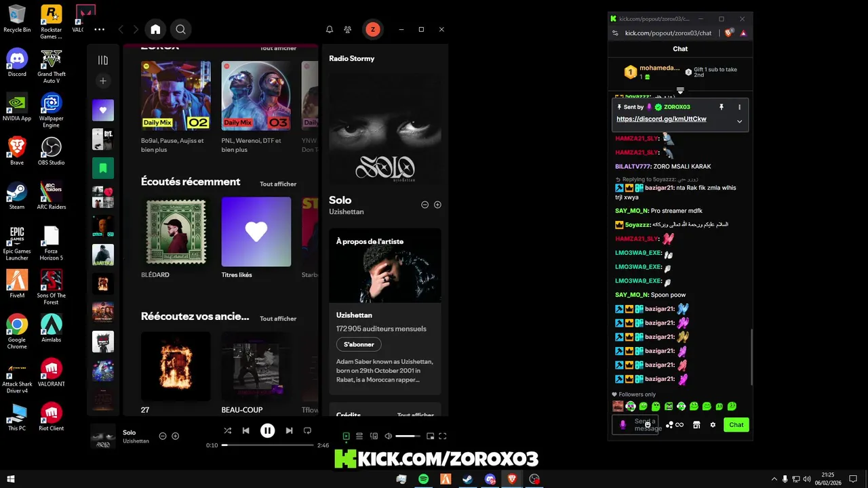Screen dimensions: 868x488
Task: Open the Z profile avatar in Spotify
Action: tap(372, 29)
